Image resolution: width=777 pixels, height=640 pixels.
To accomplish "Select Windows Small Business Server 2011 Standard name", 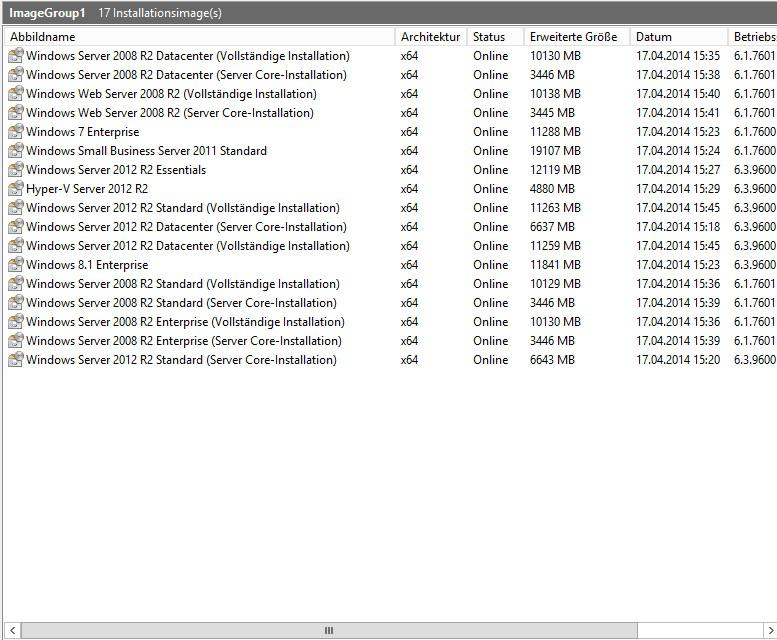I will click(146, 151).
